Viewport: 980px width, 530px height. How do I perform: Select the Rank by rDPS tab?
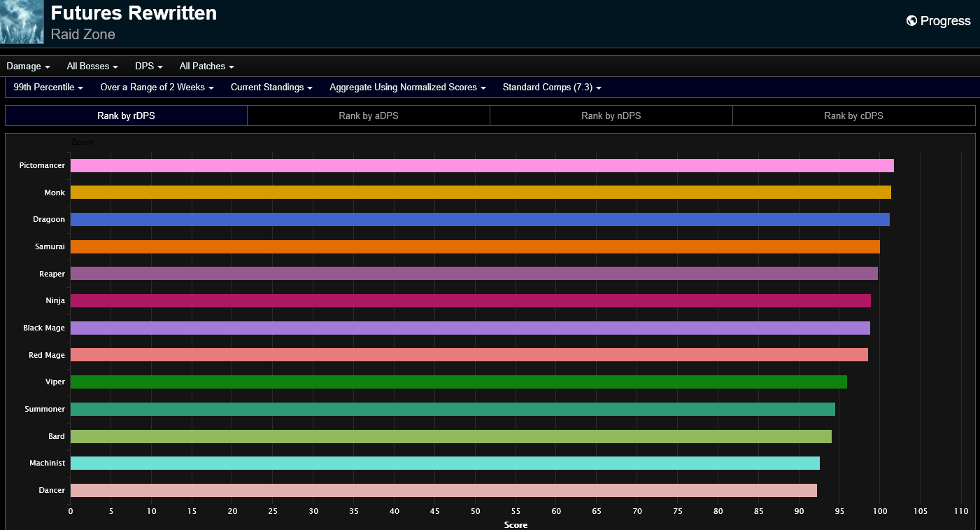tap(126, 116)
